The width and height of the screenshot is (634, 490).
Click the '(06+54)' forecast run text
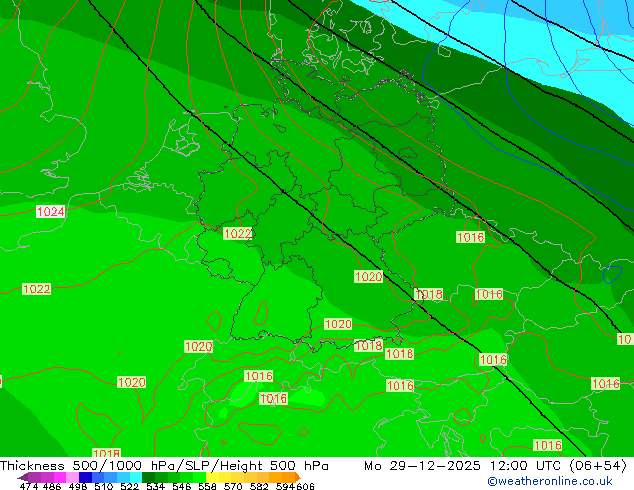click(x=598, y=466)
